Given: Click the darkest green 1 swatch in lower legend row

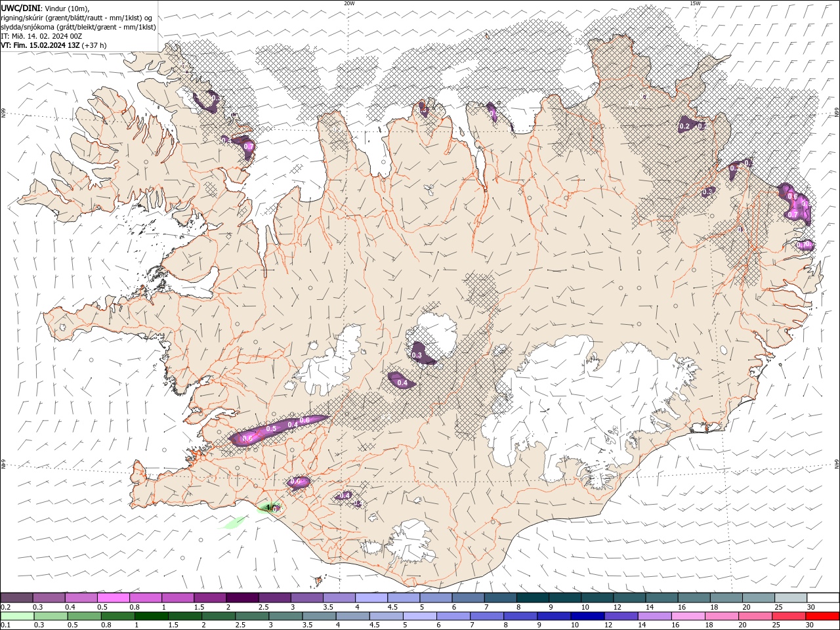Looking at the screenshot, I should point(153,616).
